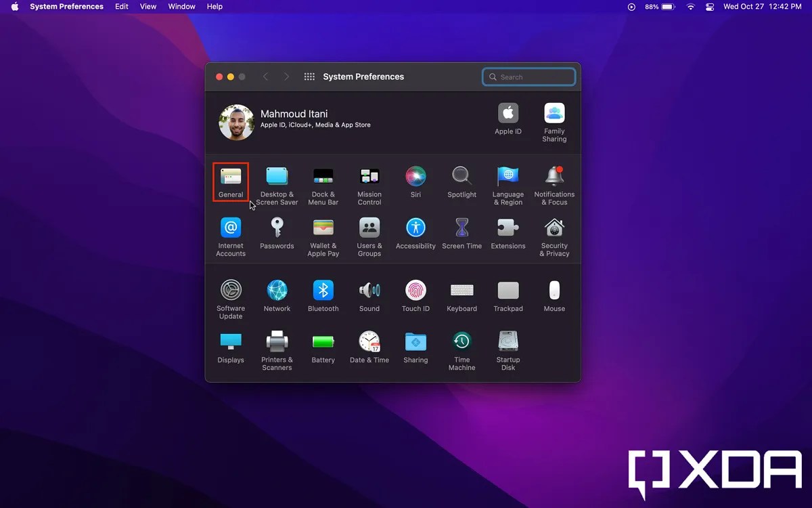
Task: Open Desktop & Screen Saver settings
Action: [277, 179]
